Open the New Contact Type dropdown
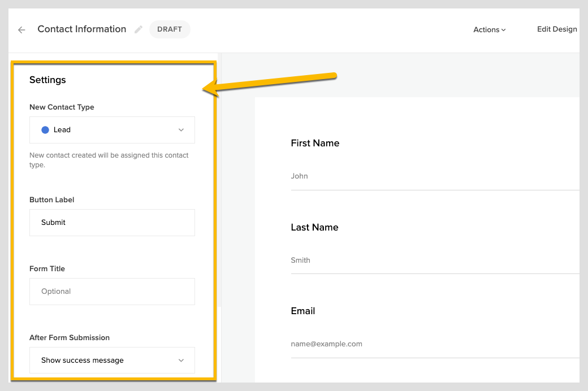The width and height of the screenshot is (588, 391). click(111, 130)
